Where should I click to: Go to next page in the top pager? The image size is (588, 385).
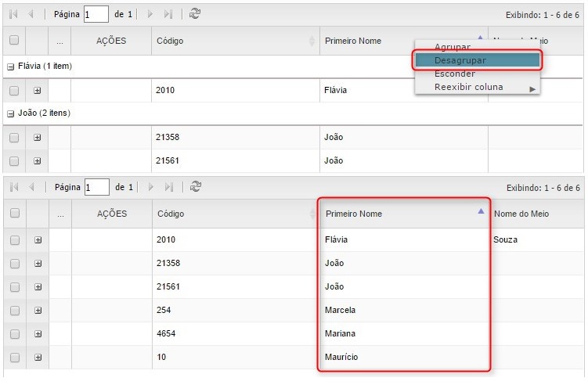150,14
